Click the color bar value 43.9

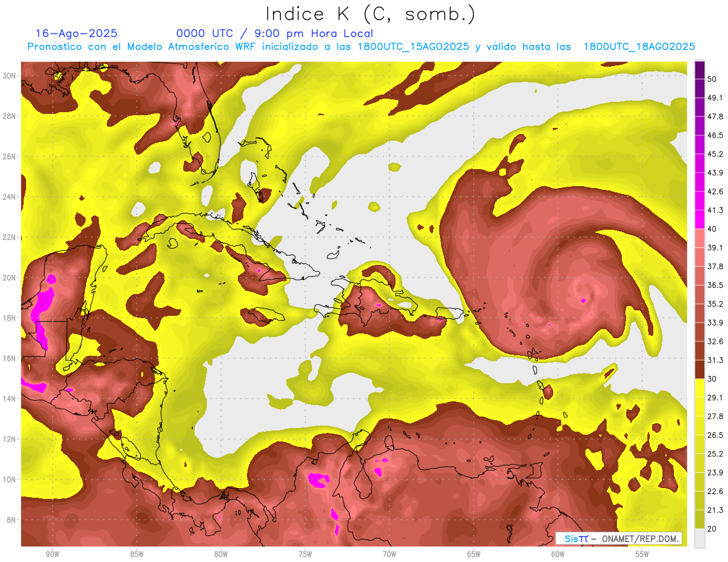tap(715, 172)
